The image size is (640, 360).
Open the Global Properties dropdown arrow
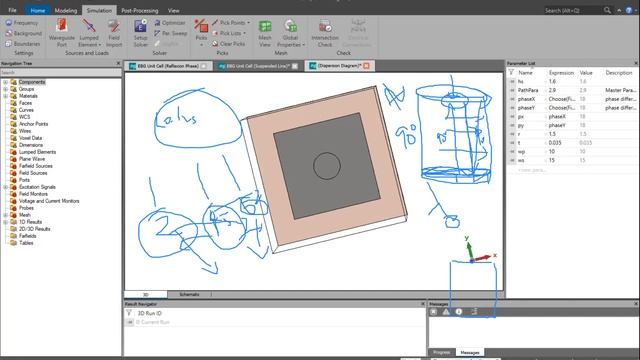(304, 45)
